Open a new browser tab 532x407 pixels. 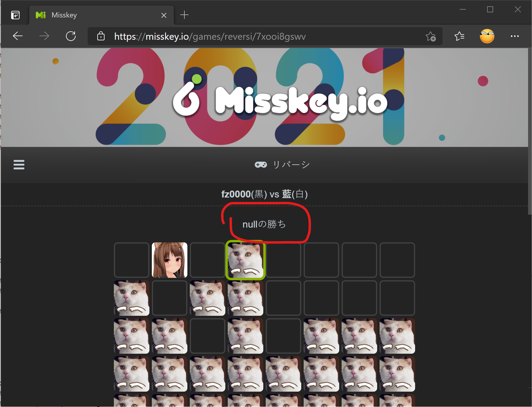pos(184,15)
